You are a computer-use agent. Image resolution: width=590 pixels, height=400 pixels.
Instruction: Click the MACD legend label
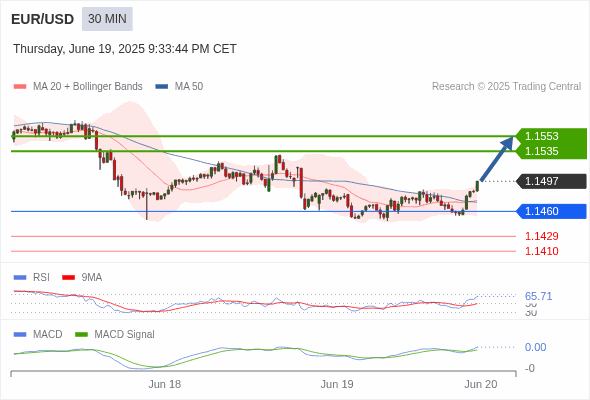click(x=48, y=335)
